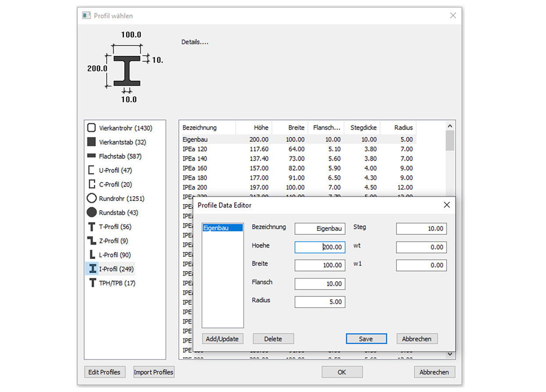Select the T-Profil icon

tap(91, 227)
